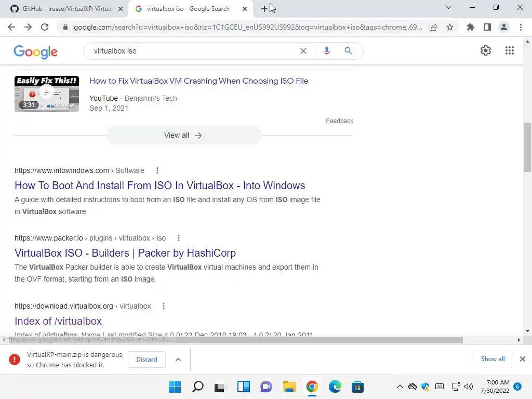The image size is (532, 399).
Task: Bookmark this page with star icon
Action: pyautogui.click(x=450, y=27)
